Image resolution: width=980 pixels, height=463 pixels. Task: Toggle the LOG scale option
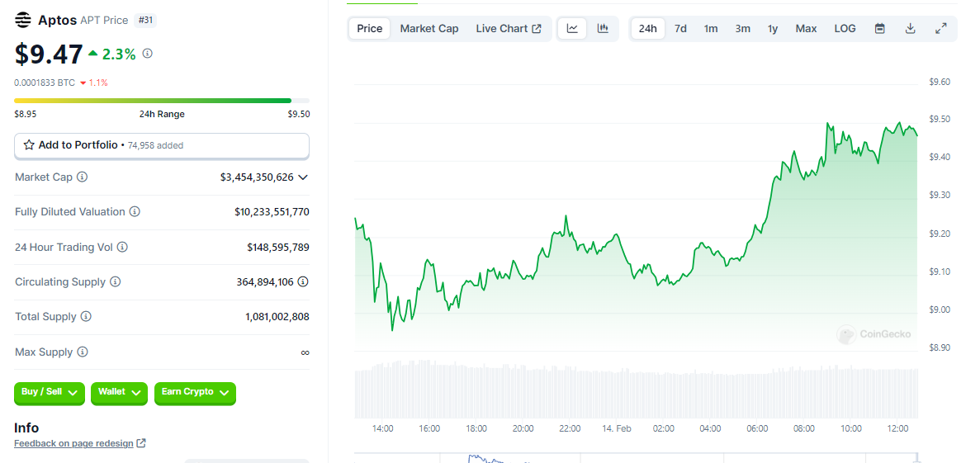[x=845, y=29]
